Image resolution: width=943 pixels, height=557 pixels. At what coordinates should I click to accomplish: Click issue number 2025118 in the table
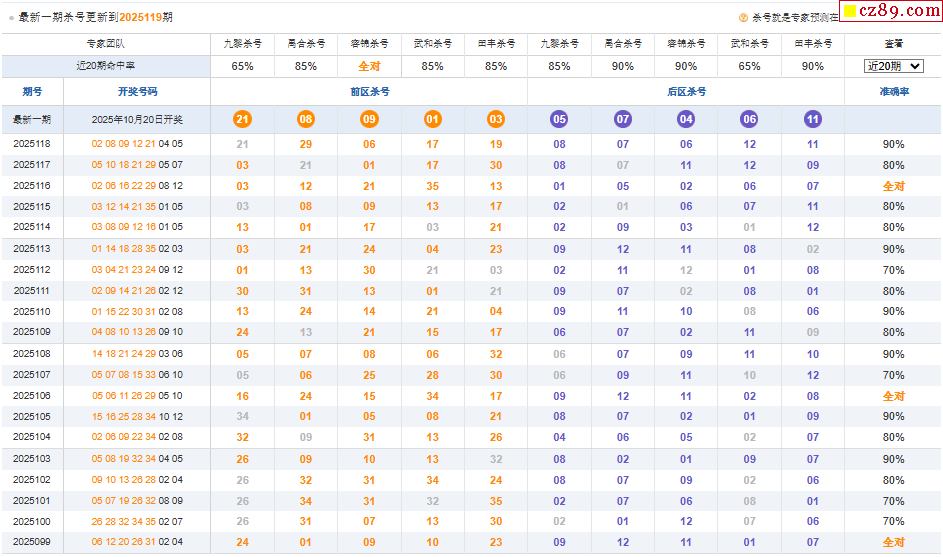point(32,144)
